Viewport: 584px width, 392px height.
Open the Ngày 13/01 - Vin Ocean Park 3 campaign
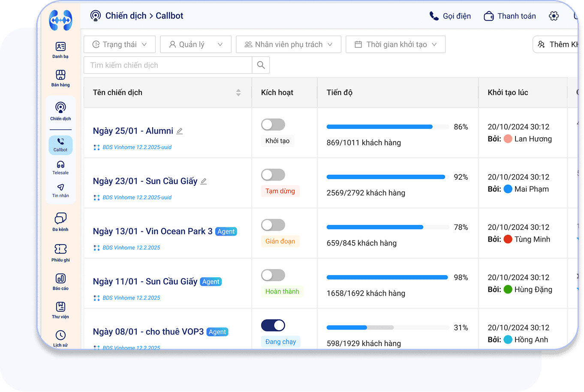coord(152,231)
